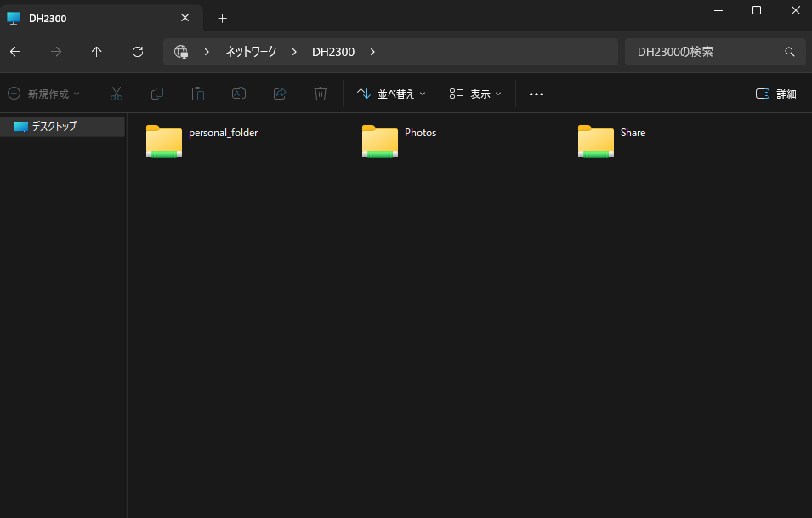Click the Back navigation arrow
The width and height of the screenshot is (812, 518).
pyautogui.click(x=15, y=52)
